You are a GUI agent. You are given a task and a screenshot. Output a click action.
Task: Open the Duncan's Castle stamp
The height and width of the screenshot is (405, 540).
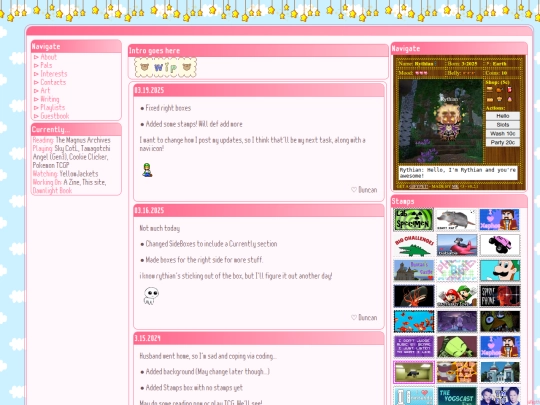[414, 270]
